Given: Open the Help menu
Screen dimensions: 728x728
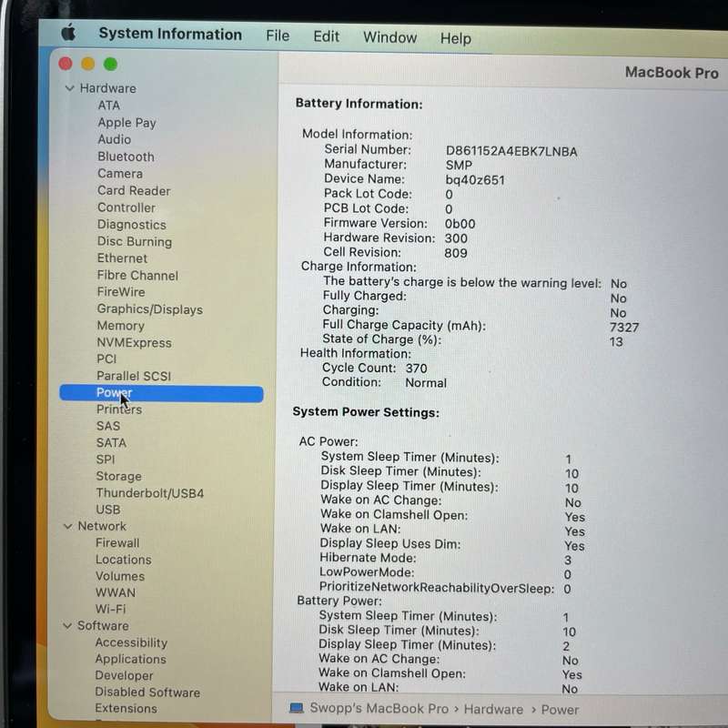Looking at the screenshot, I should click(x=456, y=38).
